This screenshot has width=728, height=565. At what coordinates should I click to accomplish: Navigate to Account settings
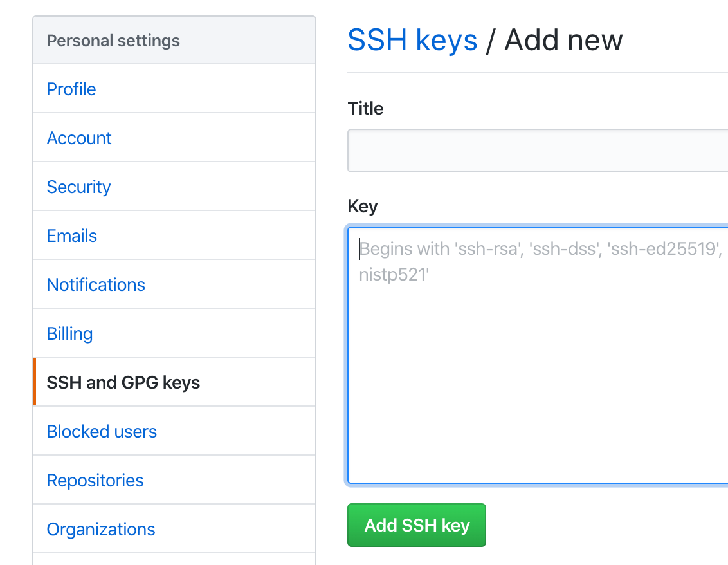[x=78, y=138]
